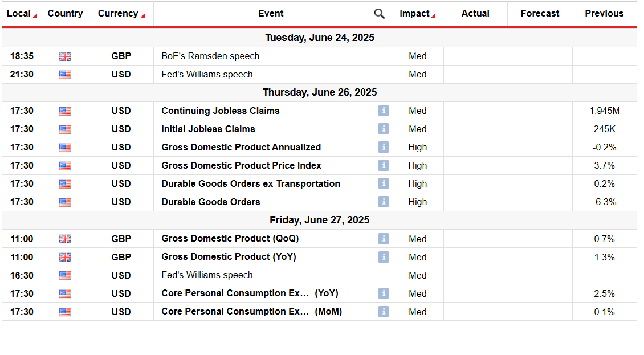Select the Core Personal Consumption (YoY) event
The image size is (644, 355).
(x=249, y=293)
